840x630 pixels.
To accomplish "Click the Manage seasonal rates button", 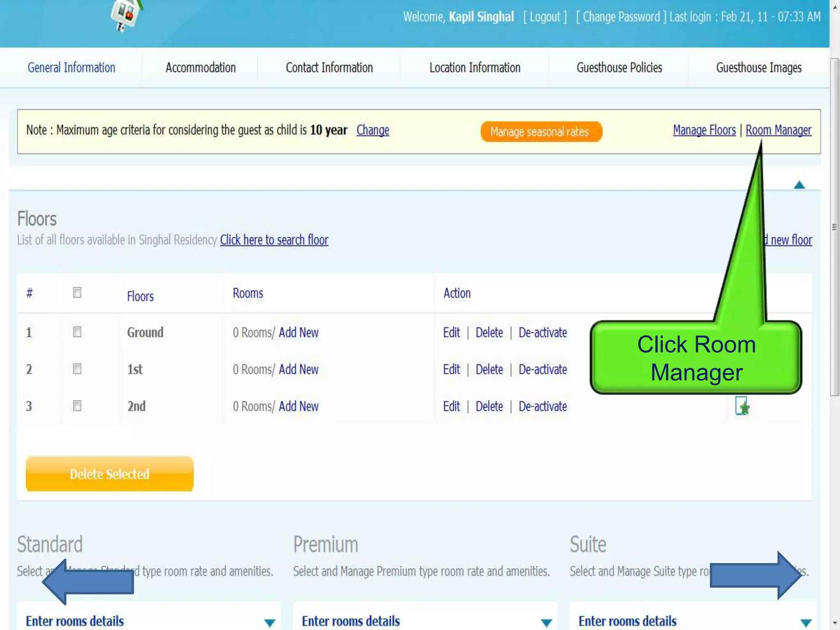I will (x=541, y=132).
